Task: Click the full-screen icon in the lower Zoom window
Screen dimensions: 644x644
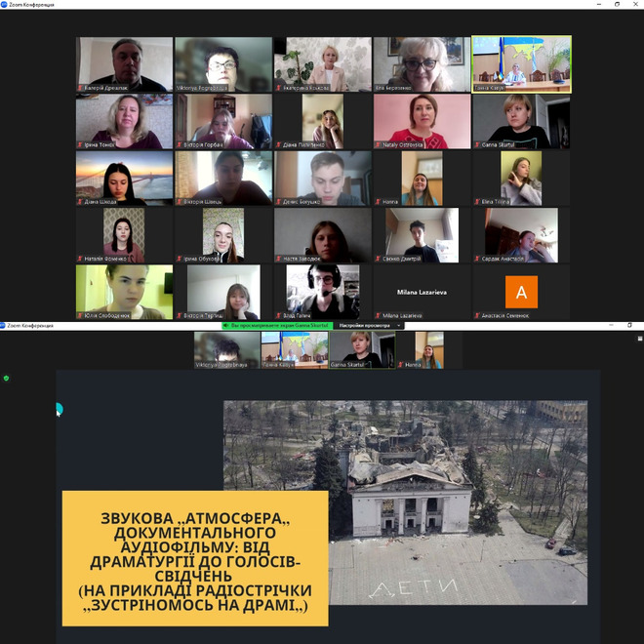Action: click(639, 338)
